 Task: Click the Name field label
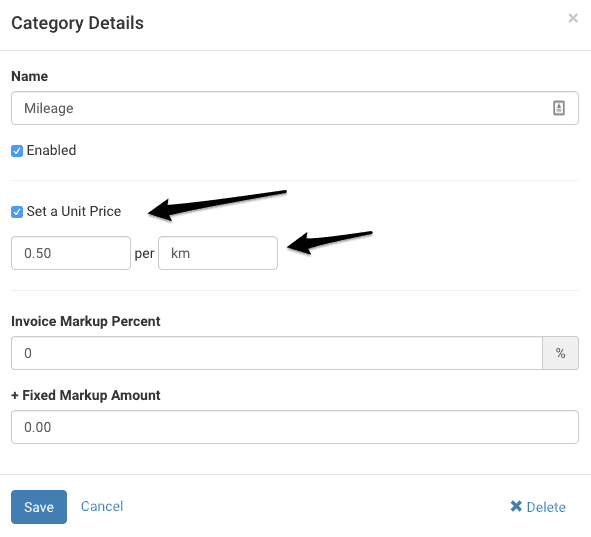[x=29, y=76]
